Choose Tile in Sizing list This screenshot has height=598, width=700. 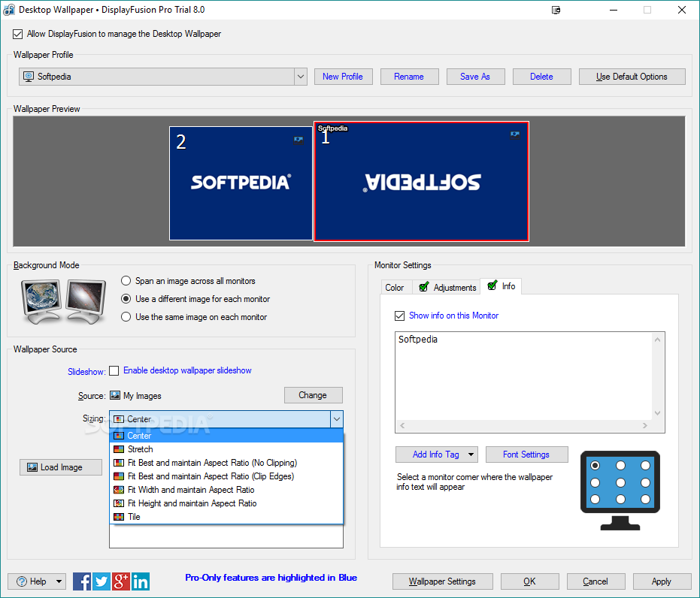click(x=226, y=517)
